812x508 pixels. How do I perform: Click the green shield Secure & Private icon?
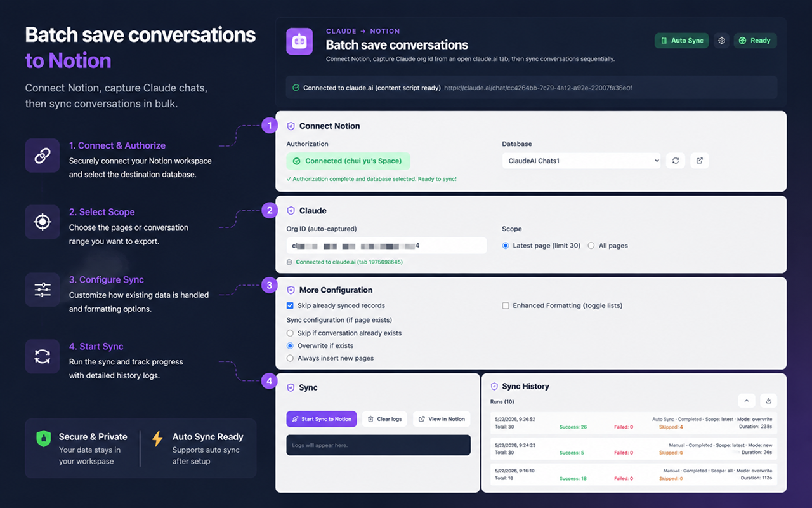point(43,438)
